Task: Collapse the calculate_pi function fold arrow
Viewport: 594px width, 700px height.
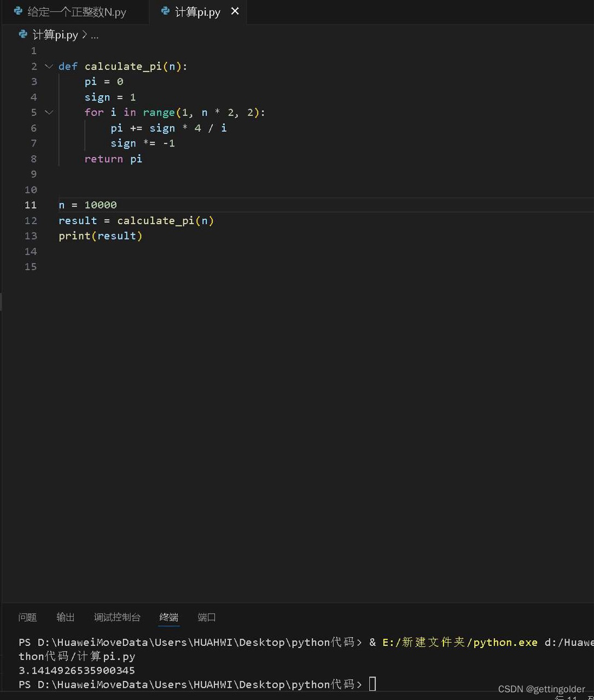Action: [49, 66]
